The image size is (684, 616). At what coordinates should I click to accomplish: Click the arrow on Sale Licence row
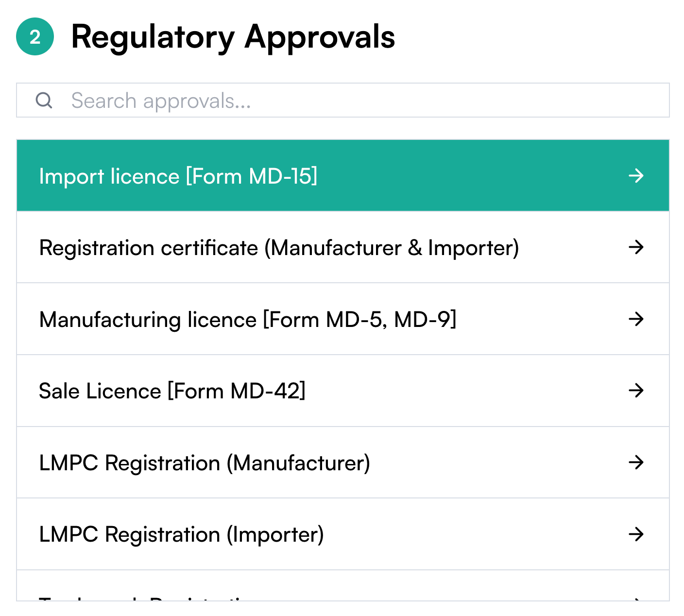click(x=636, y=391)
